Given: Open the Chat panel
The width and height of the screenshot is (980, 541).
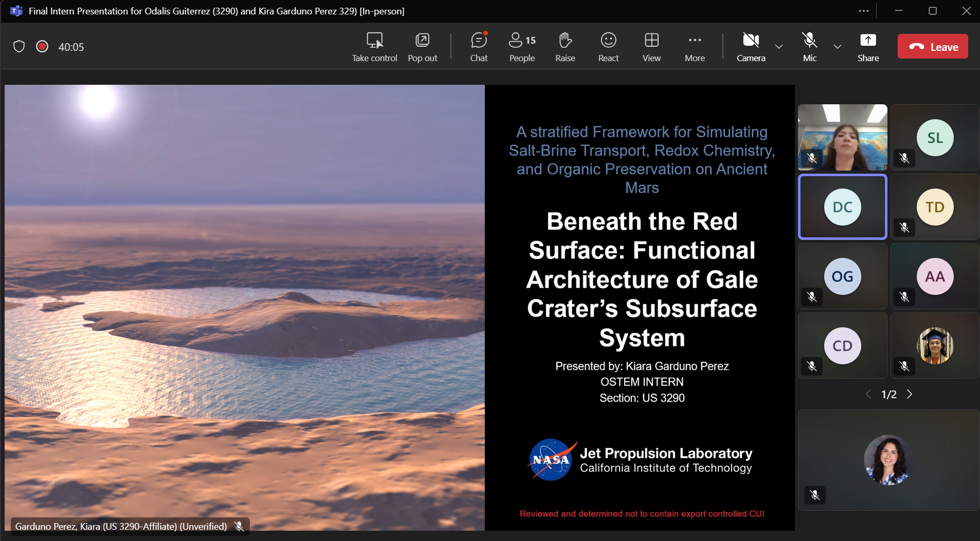Looking at the screenshot, I should tap(479, 46).
